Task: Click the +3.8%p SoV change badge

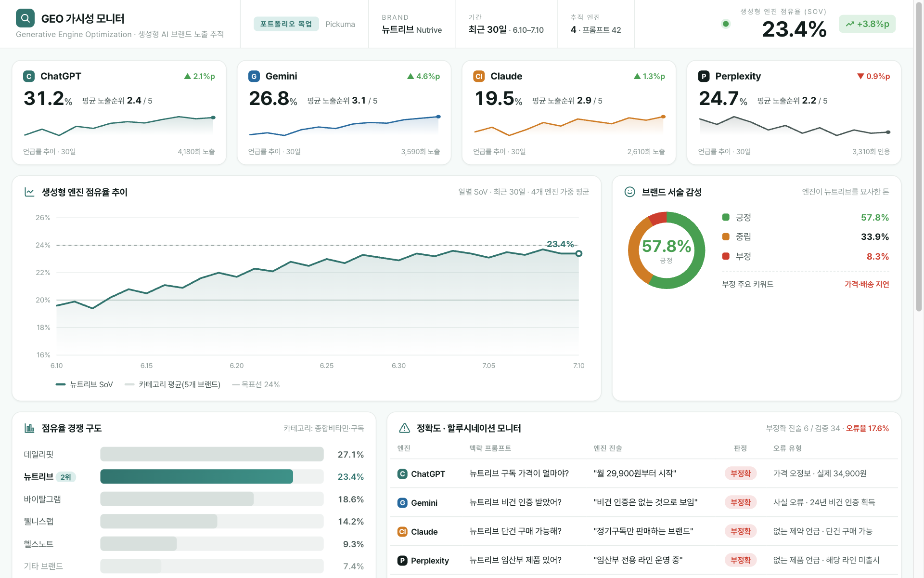Action: pyautogui.click(x=867, y=24)
